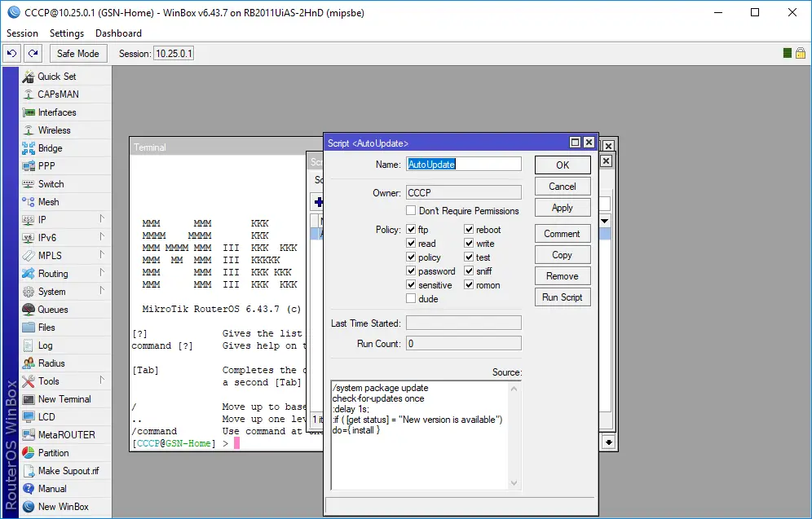Click the Run Script button
This screenshot has height=519, width=812.
pyautogui.click(x=563, y=297)
